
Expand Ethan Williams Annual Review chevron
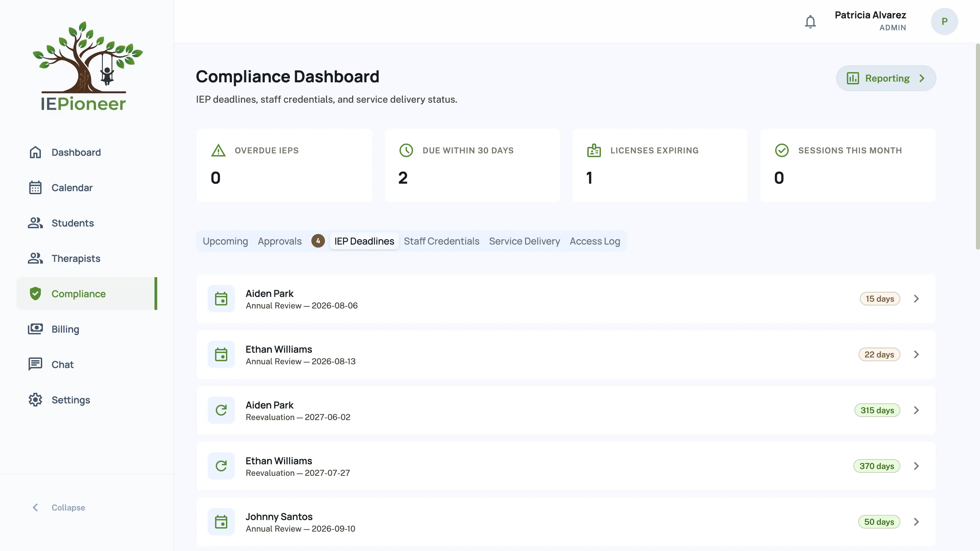pyautogui.click(x=916, y=354)
